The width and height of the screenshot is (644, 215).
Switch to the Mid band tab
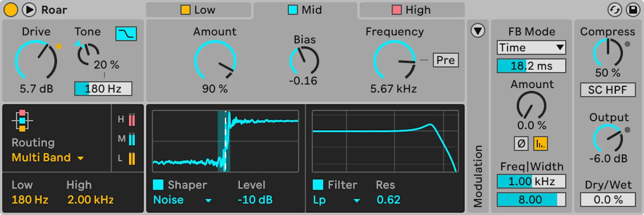point(305,10)
